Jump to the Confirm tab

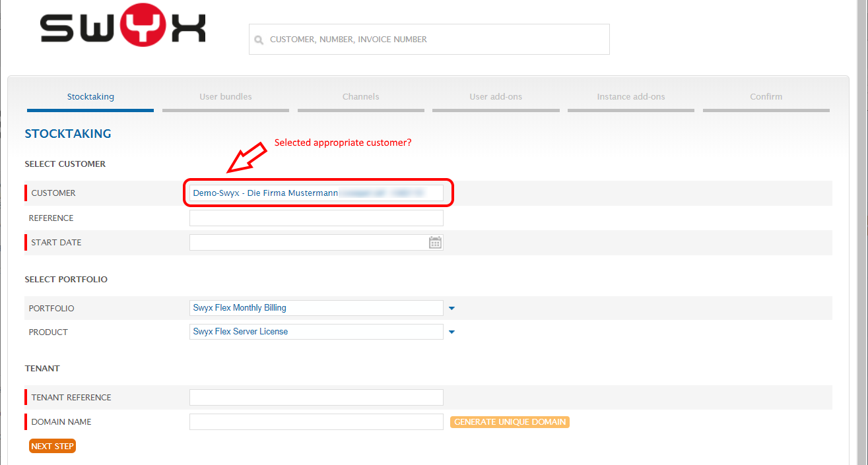(x=766, y=97)
